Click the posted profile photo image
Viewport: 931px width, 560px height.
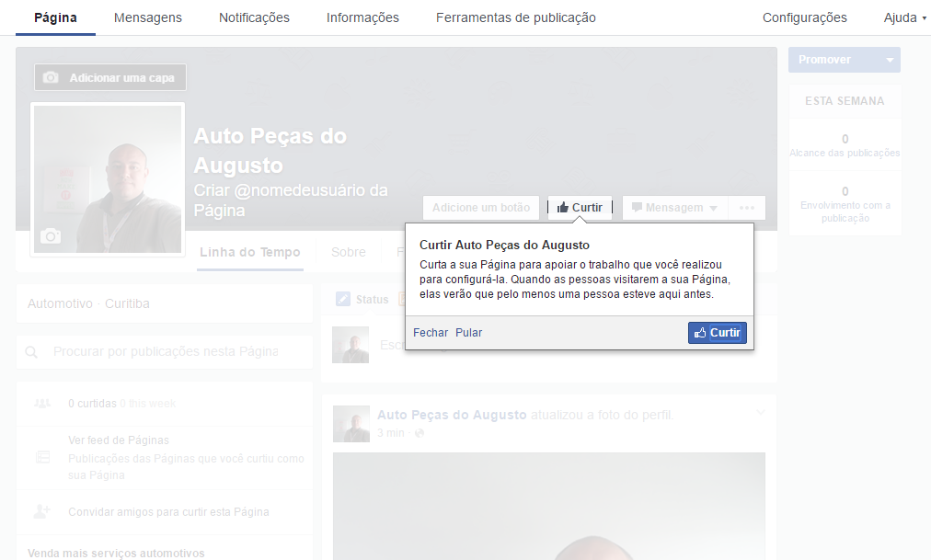pyautogui.click(x=548, y=506)
